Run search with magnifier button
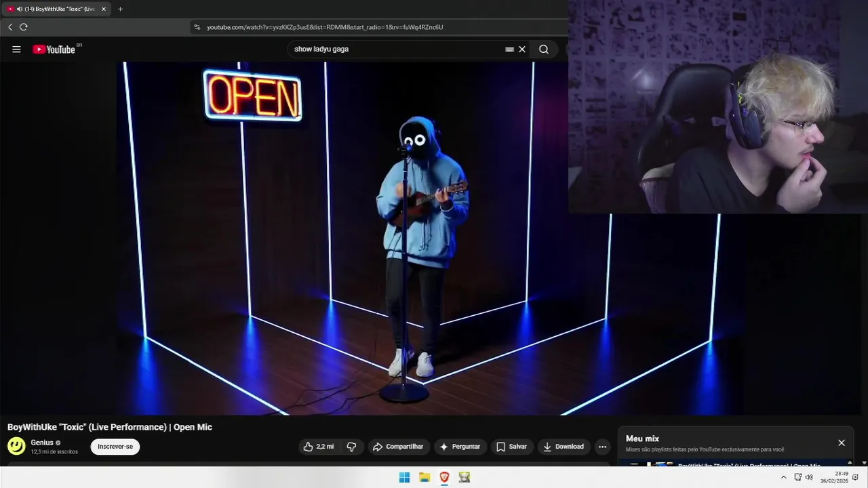 tap(544, 49)
